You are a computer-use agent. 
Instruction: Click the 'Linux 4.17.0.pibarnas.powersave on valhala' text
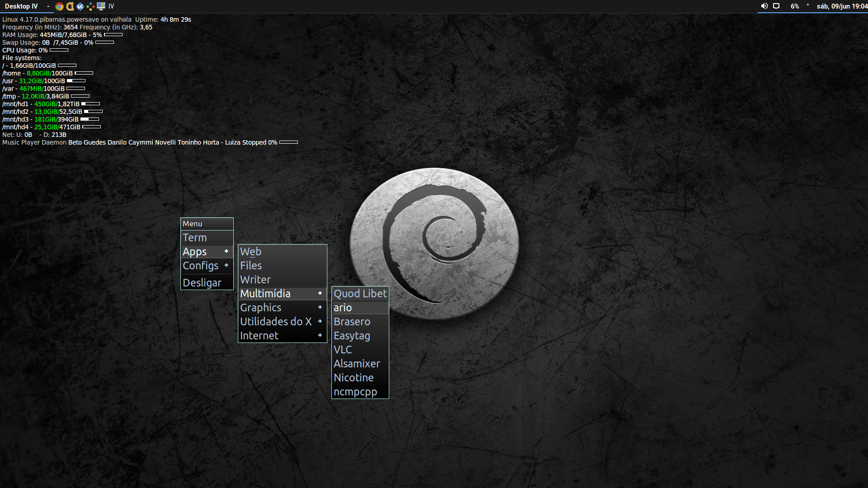(x=67, y=19)
